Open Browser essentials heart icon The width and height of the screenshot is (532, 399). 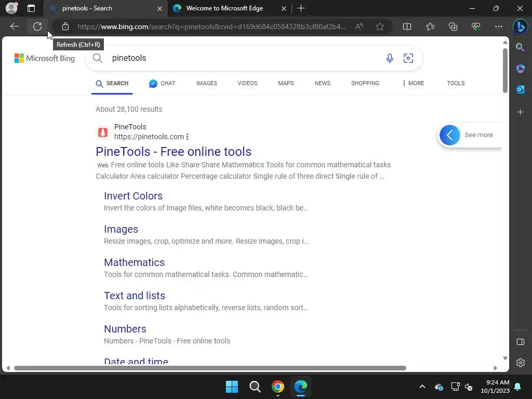(476, 26)
